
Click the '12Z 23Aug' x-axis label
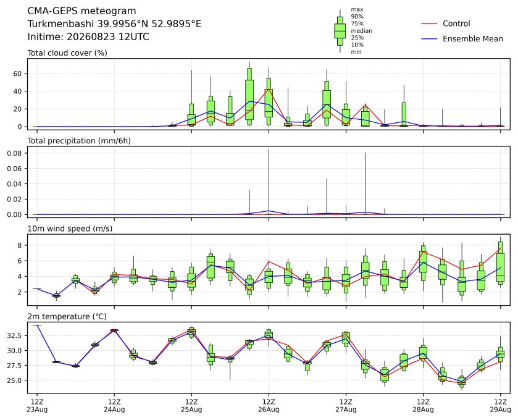(37, 406)
